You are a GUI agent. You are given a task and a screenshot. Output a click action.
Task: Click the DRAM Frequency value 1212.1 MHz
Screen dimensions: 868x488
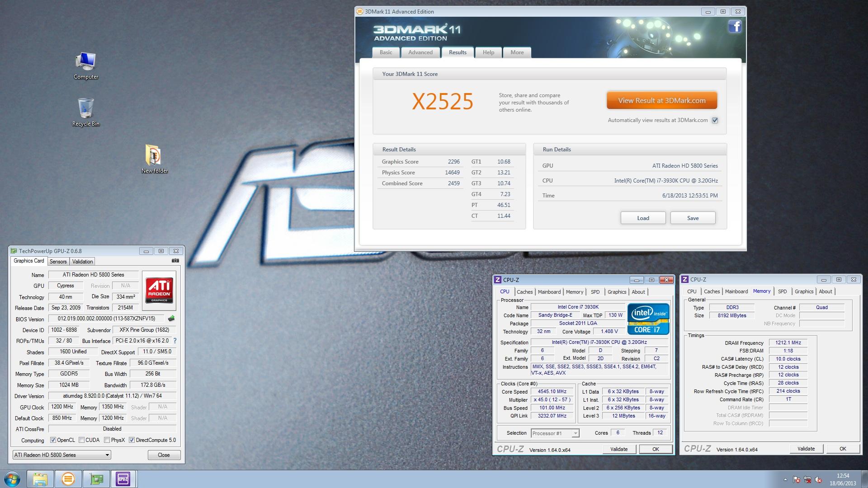pos(788,343)
